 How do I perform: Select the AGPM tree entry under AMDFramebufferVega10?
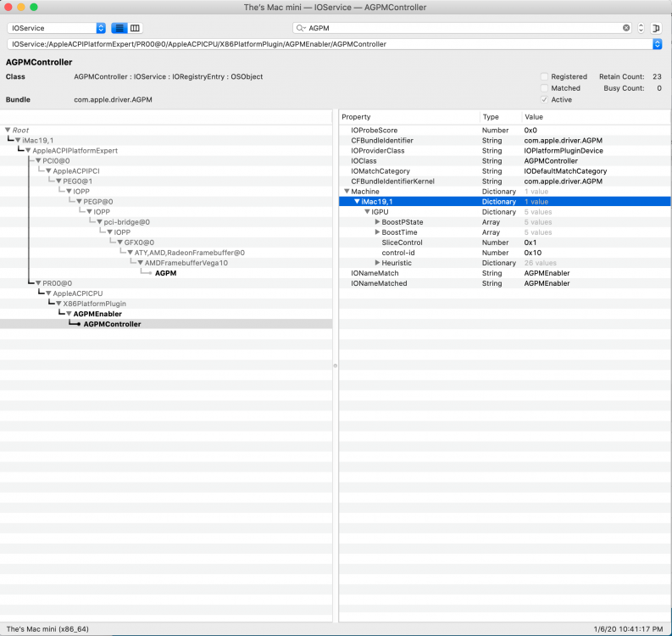pyautogui.click(x=165, y=273)
